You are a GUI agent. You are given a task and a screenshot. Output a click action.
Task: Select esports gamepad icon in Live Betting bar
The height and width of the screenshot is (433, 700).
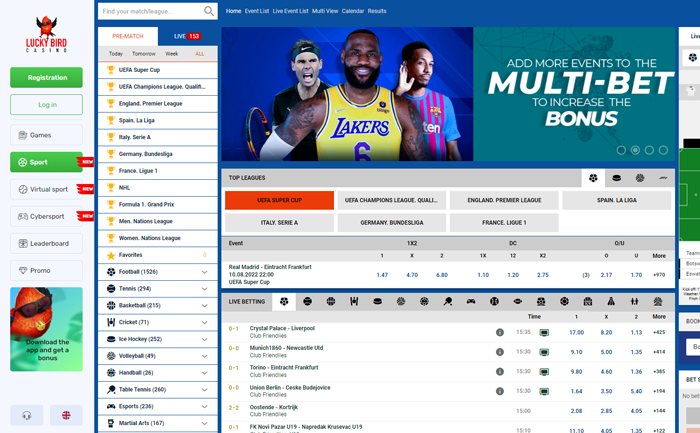point(471,302)
